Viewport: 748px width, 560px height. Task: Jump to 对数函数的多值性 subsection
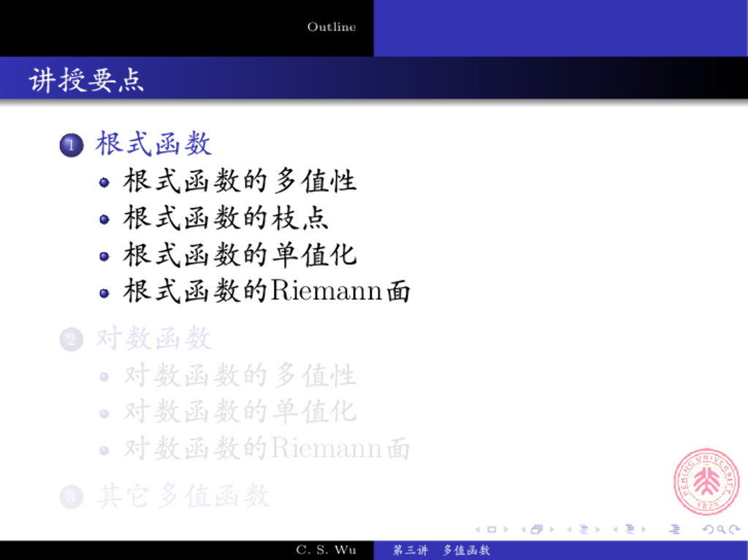(240, 375)
